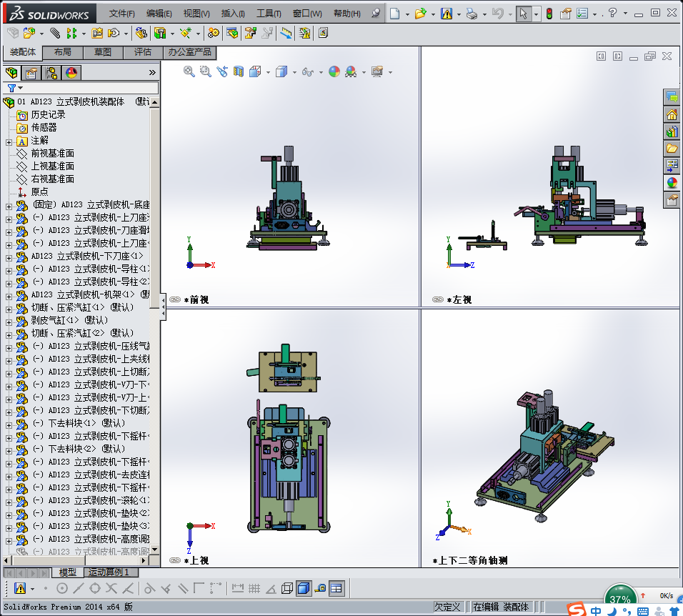This screenshot has height=616, width=683.
Task: Click the Mate paperclip icon
Action: coord(55,33)
